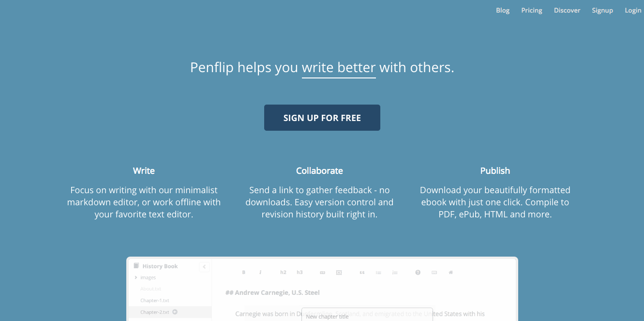Insert a link with the link icon
The width and height of the screenshot is (644, 321).
click(x=322, y=273)
